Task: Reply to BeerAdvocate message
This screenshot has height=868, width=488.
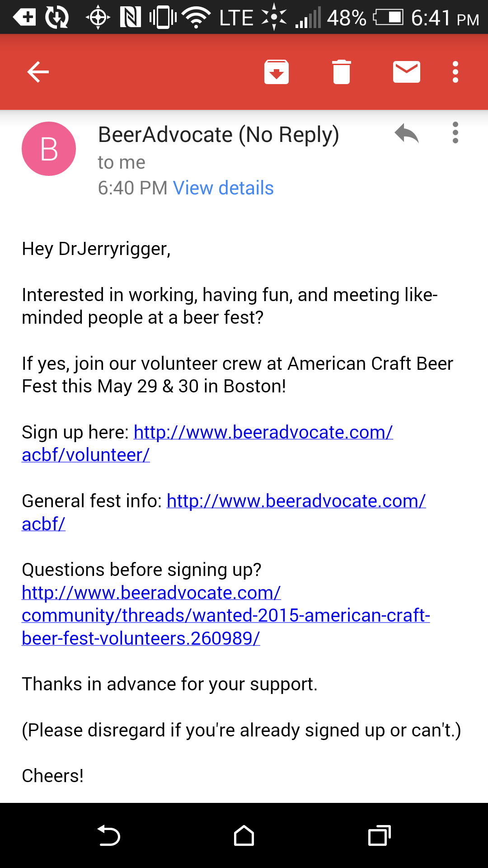Action: (x=406, y=133)
